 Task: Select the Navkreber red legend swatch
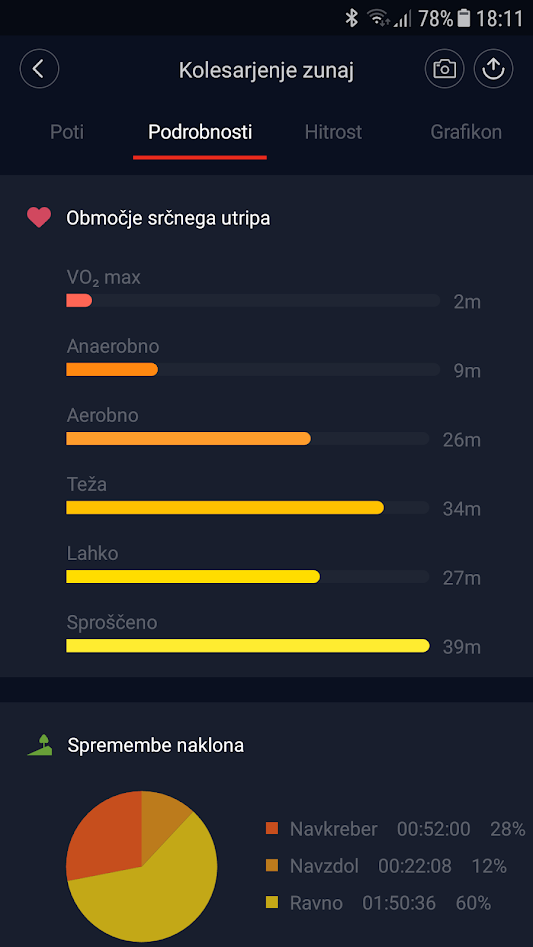(x=272, y=829)
